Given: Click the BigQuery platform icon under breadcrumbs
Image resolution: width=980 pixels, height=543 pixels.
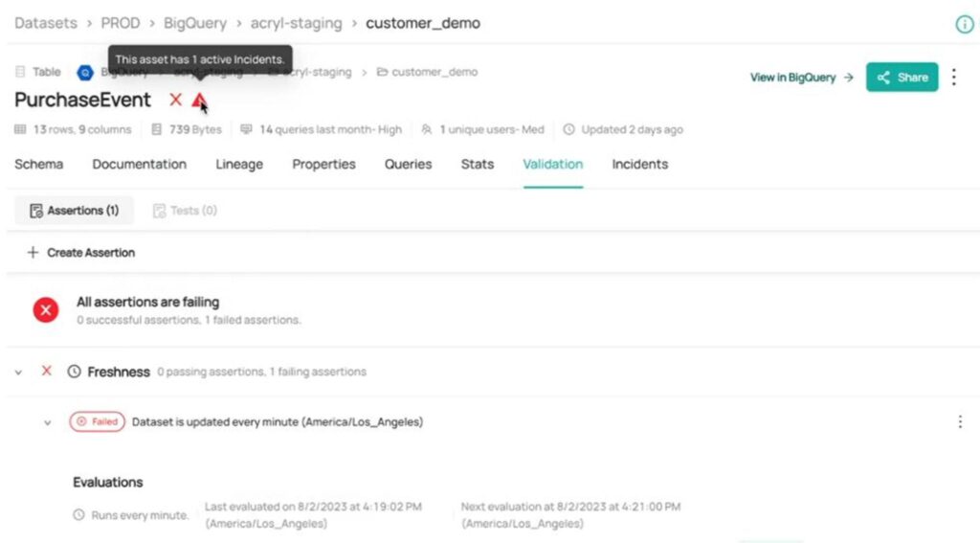Looking at the screenshot, I should [x=85, y=73].
